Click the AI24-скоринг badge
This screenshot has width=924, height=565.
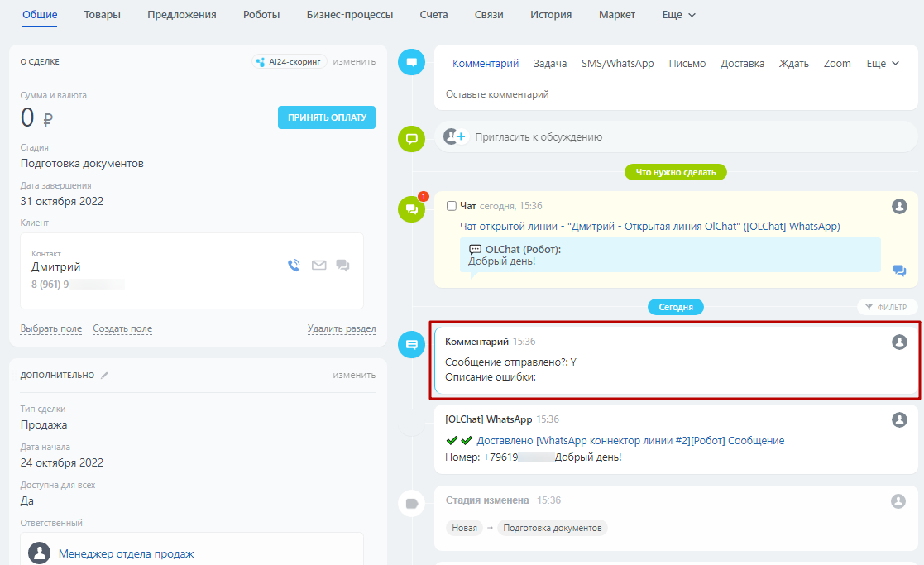coord(290,61)
